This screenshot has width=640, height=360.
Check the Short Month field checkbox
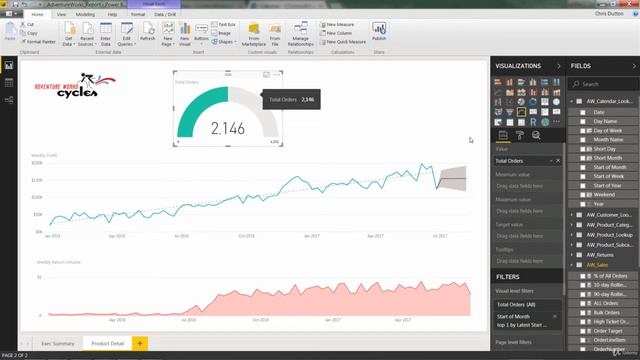(x=583, y=158)
